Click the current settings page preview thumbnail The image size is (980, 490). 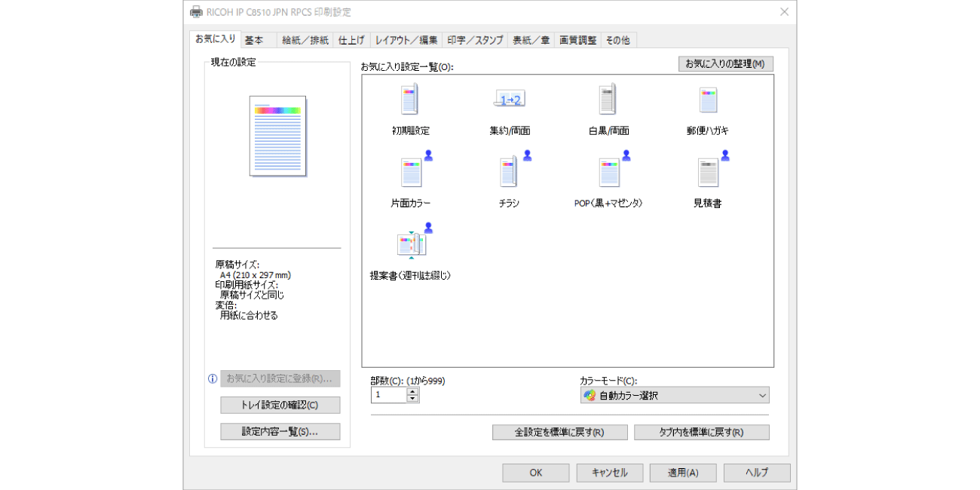277,136
